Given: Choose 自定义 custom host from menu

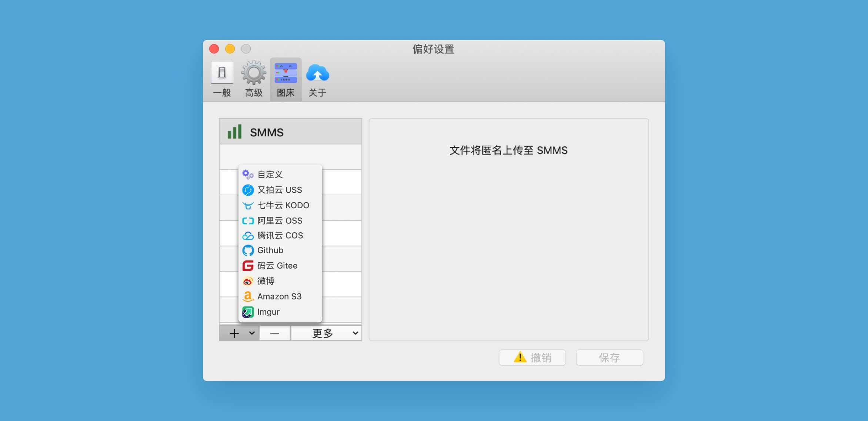Looking at the screenshot, I should click(280, 174).
